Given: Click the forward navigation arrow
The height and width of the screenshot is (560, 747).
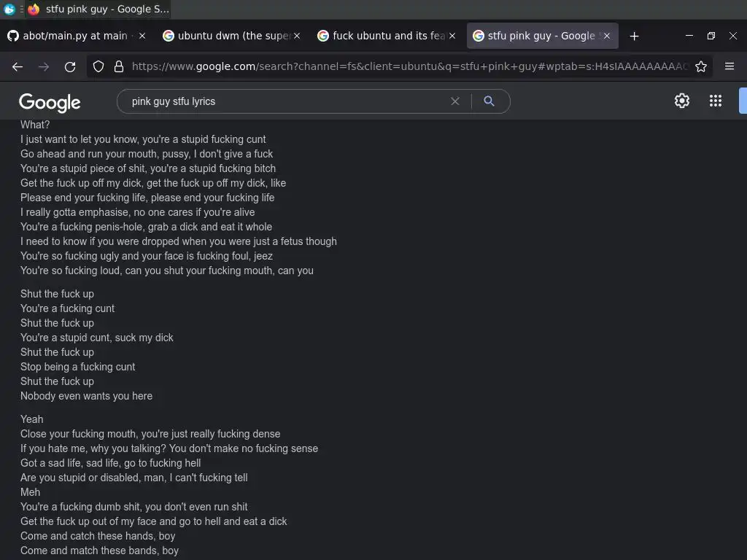Looking at the screenshot, I should pyautogui.click(x=43, y=66).
